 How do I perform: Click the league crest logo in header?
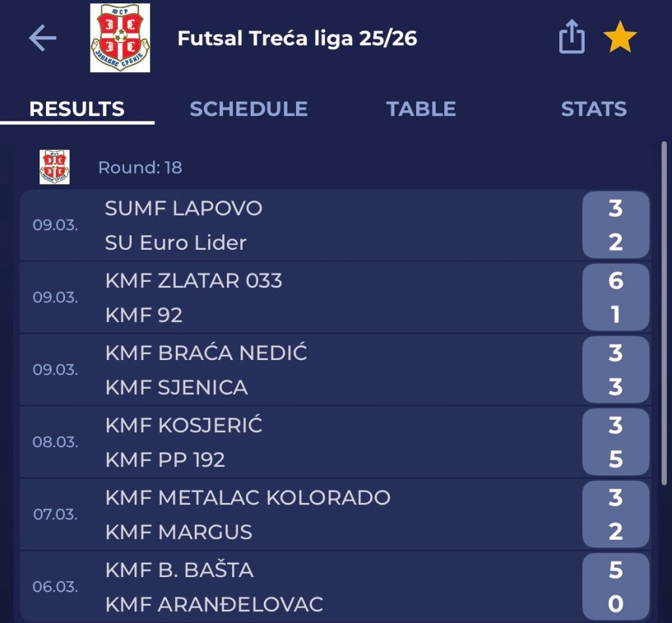point(120,38)
